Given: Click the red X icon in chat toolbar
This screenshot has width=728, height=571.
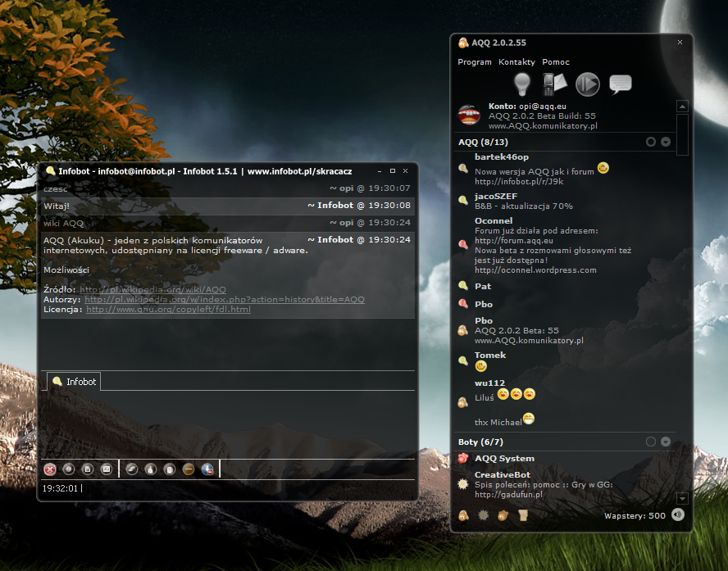Looking at the screenshot, I should click(50, 469).
